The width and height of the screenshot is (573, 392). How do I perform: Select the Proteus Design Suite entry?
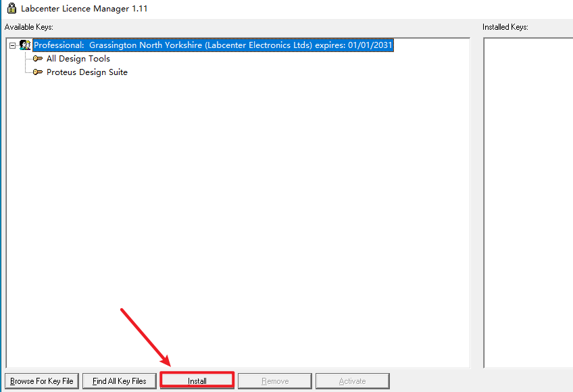point(87,72)
